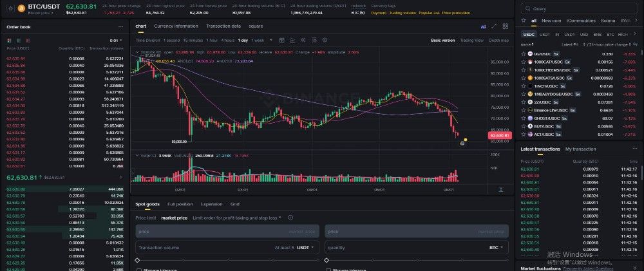
Task: Show combined buy and sell order book view
Action: click(10, 41)
